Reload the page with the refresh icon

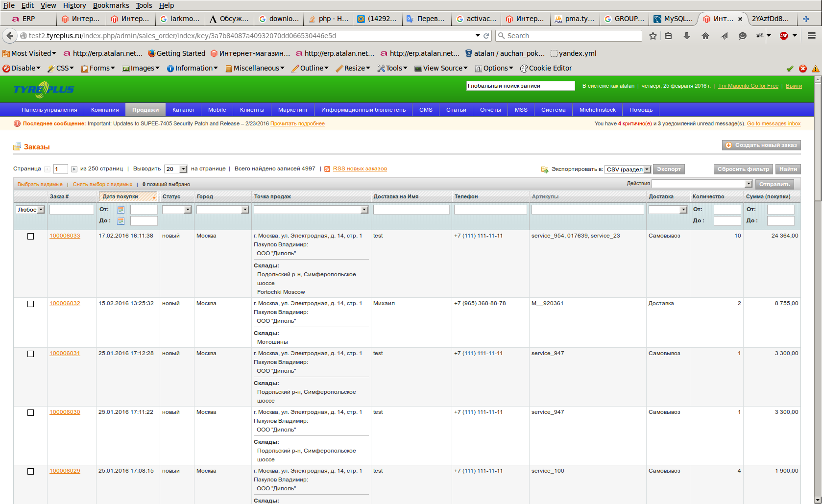[x=486, y=36]
